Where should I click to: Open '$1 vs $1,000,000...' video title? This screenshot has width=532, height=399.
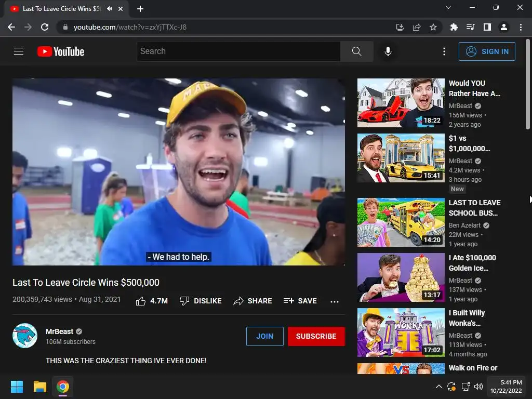469,143
